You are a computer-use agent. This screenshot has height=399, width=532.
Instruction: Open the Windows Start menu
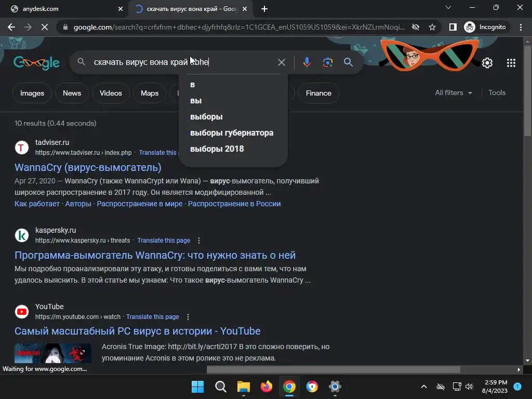click(x=197, y=387)
